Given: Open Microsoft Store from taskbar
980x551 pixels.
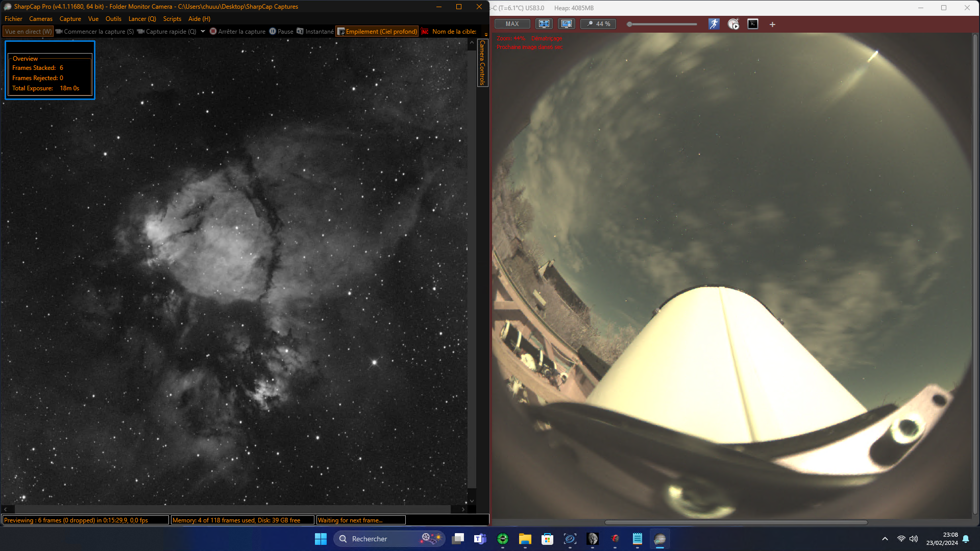Looking at the screenshot, I should 548,539.
